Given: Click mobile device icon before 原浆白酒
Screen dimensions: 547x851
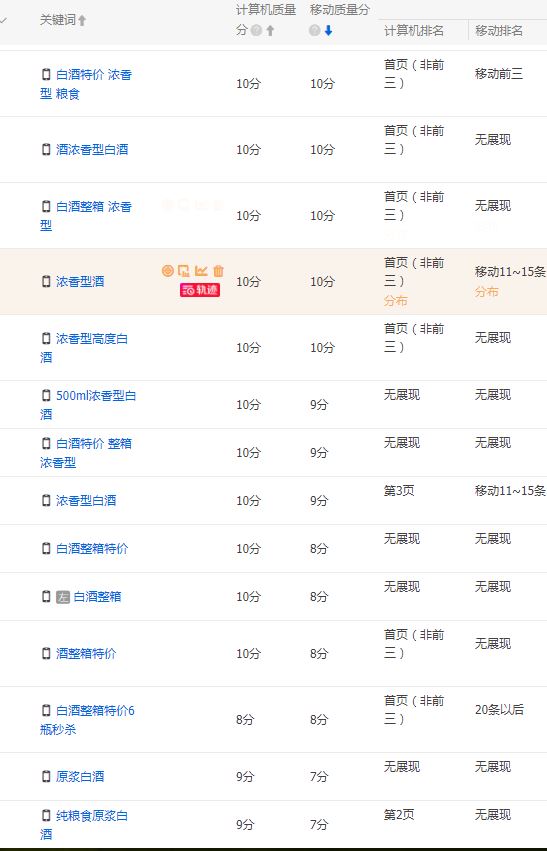Looking at the screenshot, I should click(46, 776).
